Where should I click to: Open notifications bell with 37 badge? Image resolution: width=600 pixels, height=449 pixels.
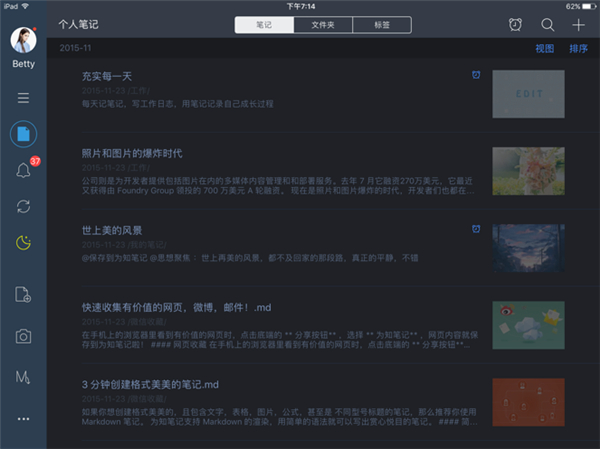(x=23, y=169)
